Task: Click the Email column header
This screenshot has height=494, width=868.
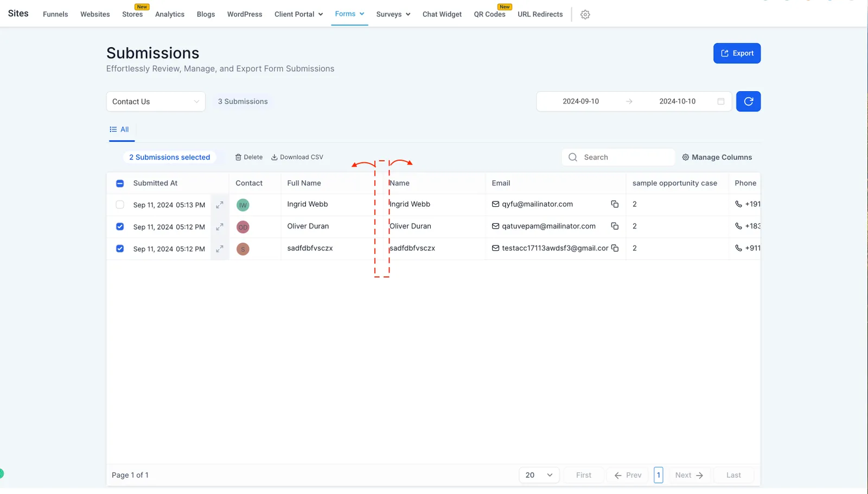Action: [x=501, y=183]
